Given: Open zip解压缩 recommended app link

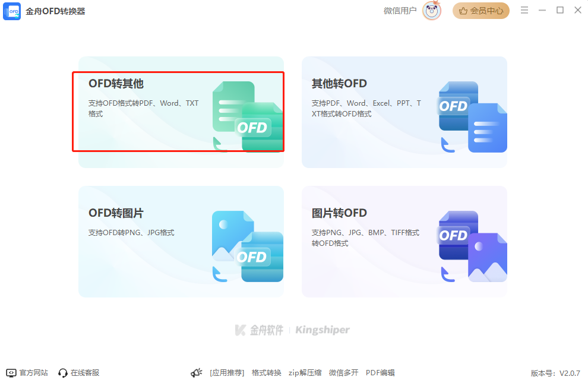Looking at the screenshot, I should pyautogui.click(x=305, y=372).
